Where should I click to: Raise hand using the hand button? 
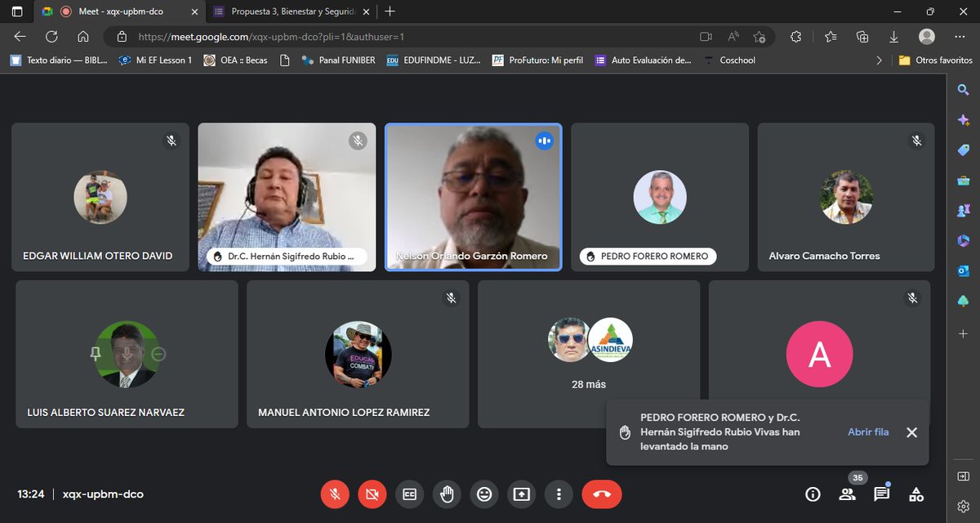(447, 494)
